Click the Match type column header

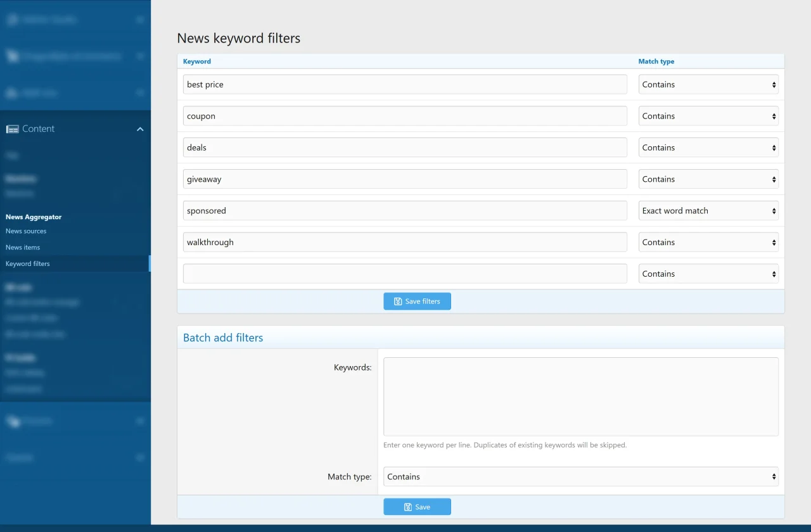656,61
